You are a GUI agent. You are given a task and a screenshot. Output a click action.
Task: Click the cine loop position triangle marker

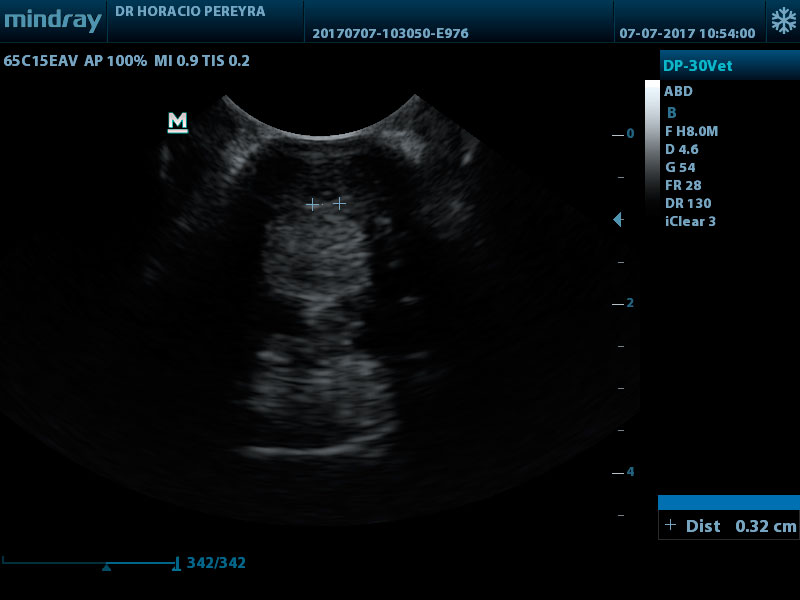pyautogui.click(x=106, y=567)
